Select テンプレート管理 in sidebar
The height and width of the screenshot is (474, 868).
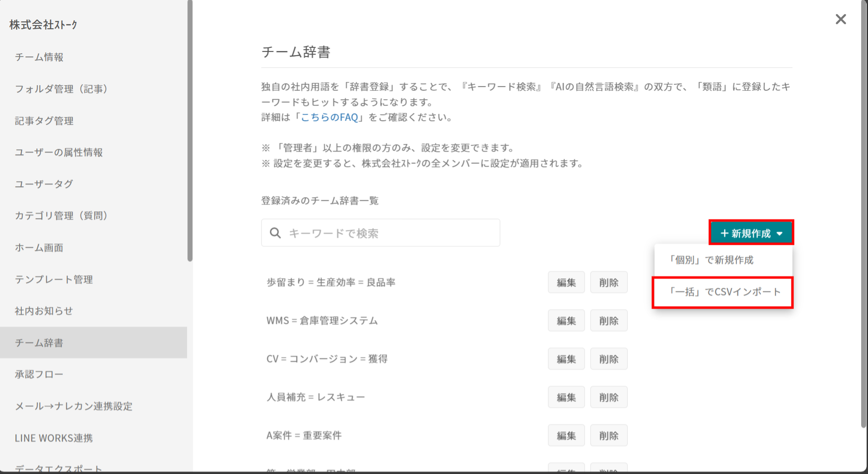pyautogui.click(x=54, y=280)
